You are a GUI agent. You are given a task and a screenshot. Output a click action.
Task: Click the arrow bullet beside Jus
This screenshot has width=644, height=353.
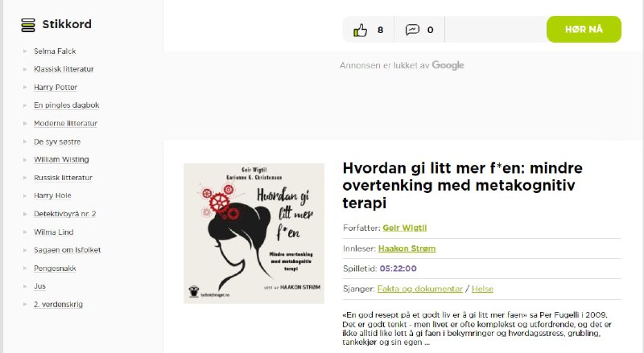[x=25, y=286]
